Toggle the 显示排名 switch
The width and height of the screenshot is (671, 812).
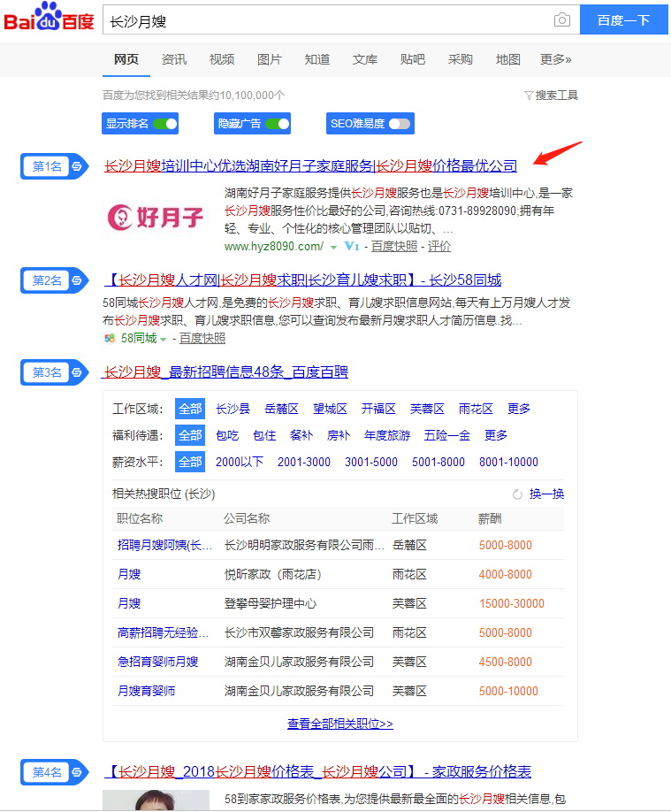pos(165,124)
